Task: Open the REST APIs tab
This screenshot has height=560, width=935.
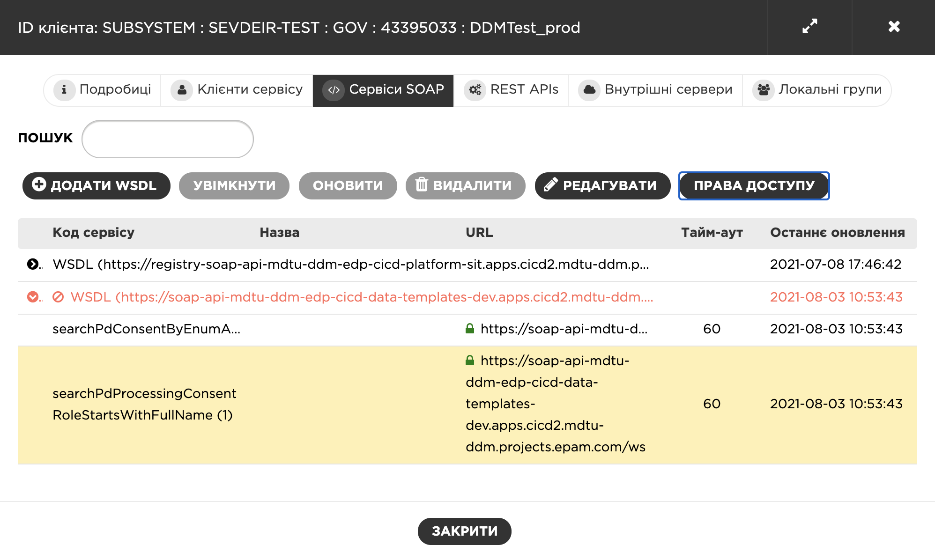Action: [x=511, y=89]
